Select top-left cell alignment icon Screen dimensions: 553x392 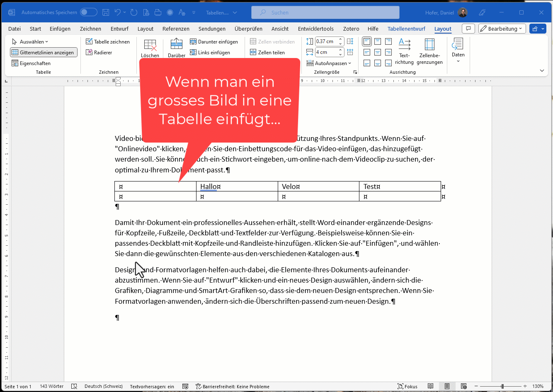click(x=367, y=41)
